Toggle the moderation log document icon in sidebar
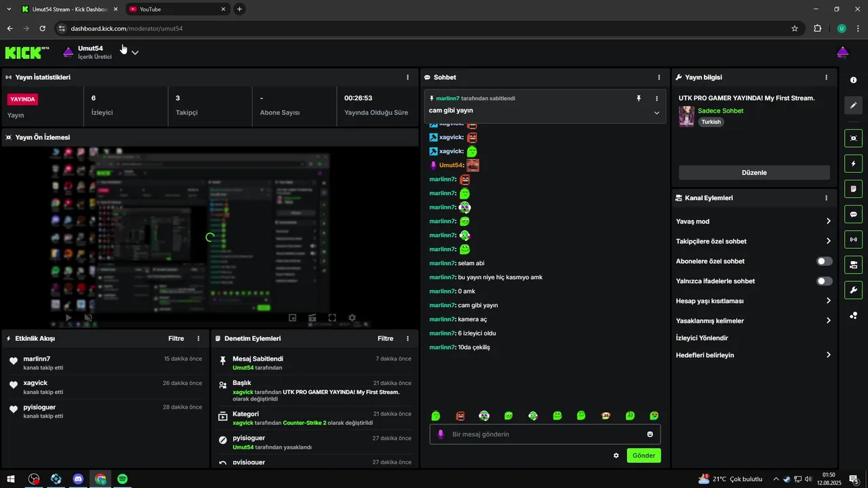868x488 pixels. coord(853,188)
